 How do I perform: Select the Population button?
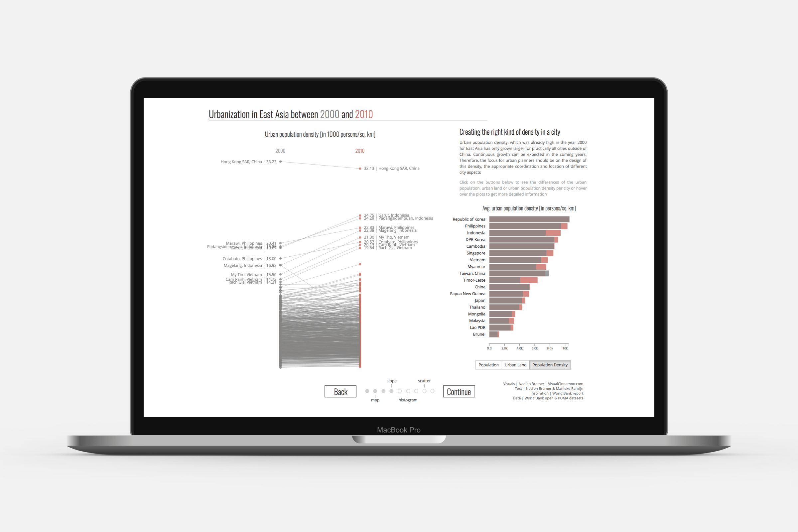pyautogui.click(x=487, y=364)
